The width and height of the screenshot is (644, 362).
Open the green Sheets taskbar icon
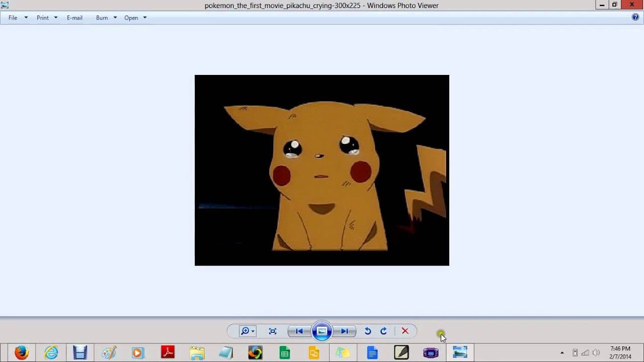click(284, 352)
